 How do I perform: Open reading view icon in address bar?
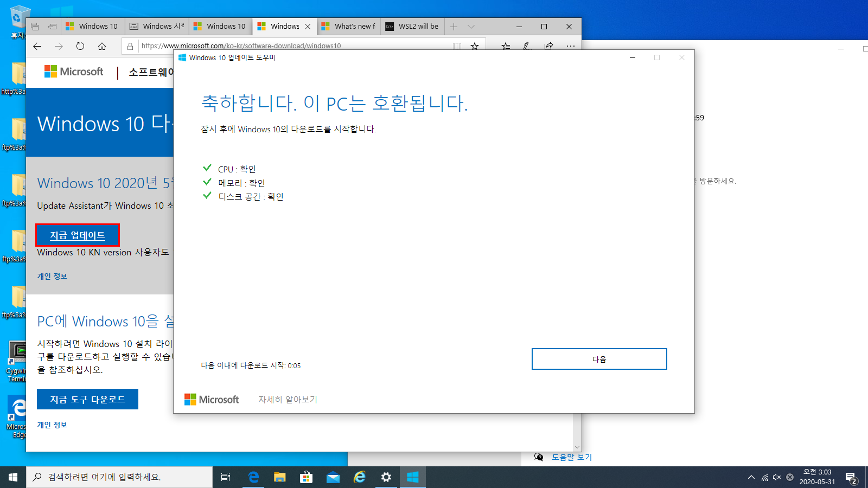tap(457, 46)
